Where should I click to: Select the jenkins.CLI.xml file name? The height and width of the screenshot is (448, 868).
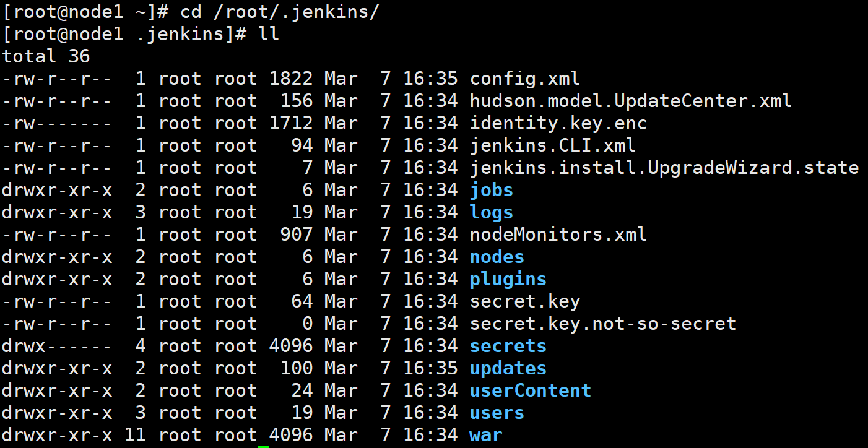point(553,145)
